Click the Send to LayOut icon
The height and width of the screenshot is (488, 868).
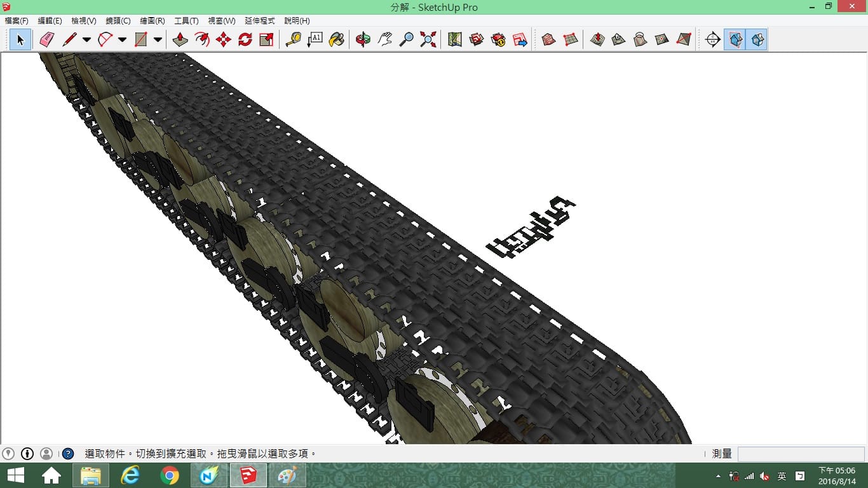(x=520, y=39)
